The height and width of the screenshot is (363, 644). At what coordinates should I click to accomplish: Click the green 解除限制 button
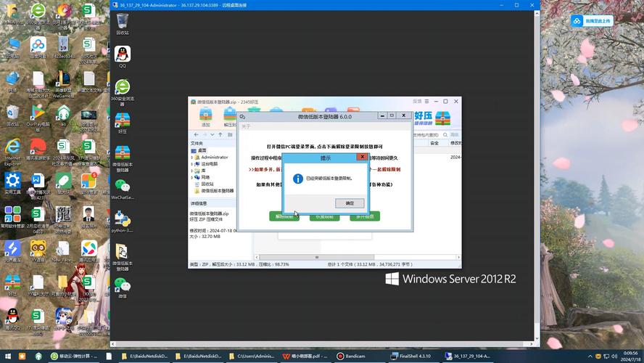pyautogui.click(x=284, y=216)
